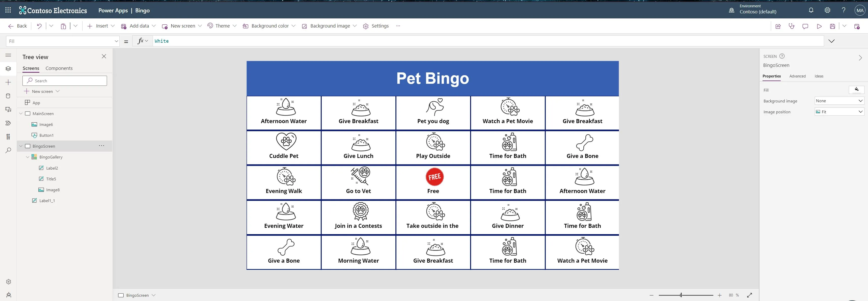
Task: Click the Save disk icon
Action: [x=832, y=26]
